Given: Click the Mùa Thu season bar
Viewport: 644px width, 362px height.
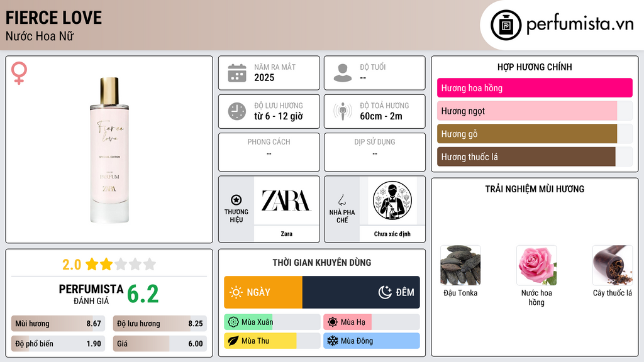Looking at the screenshot, I should [272, 341].
